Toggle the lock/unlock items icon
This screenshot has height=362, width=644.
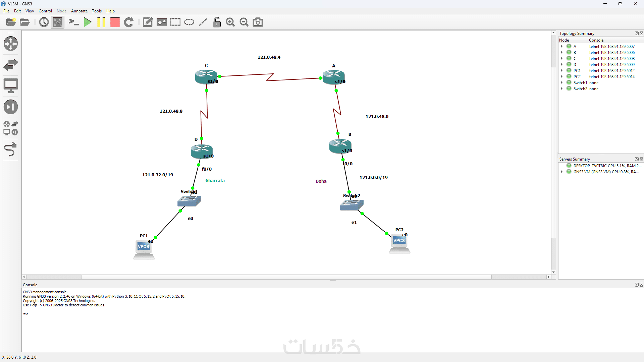217,22
